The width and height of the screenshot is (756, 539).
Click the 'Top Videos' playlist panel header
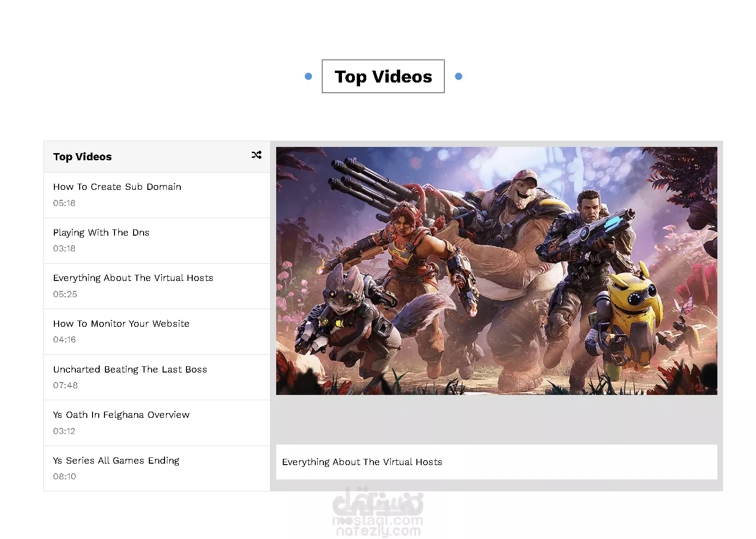click(157, 157)
